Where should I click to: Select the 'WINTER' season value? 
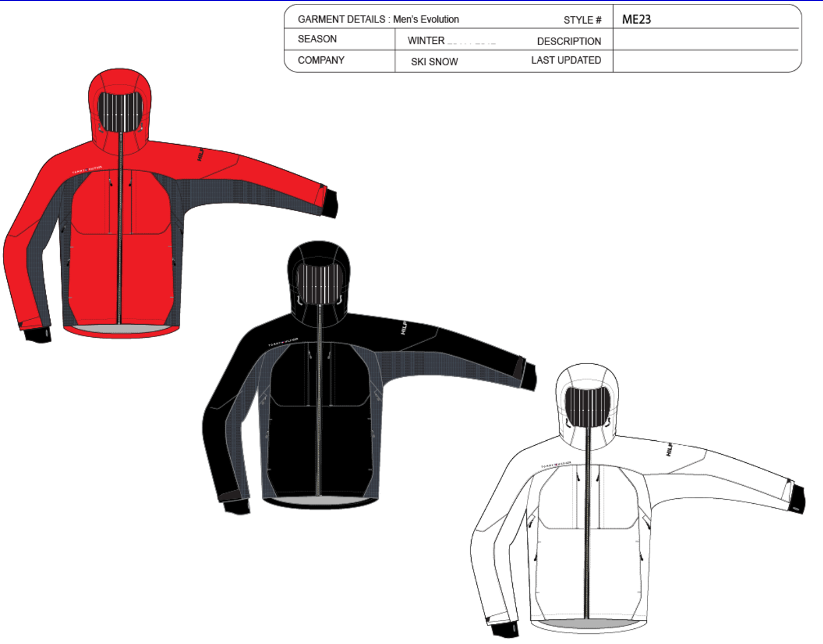pyautogui.click(x=426, y=41)
